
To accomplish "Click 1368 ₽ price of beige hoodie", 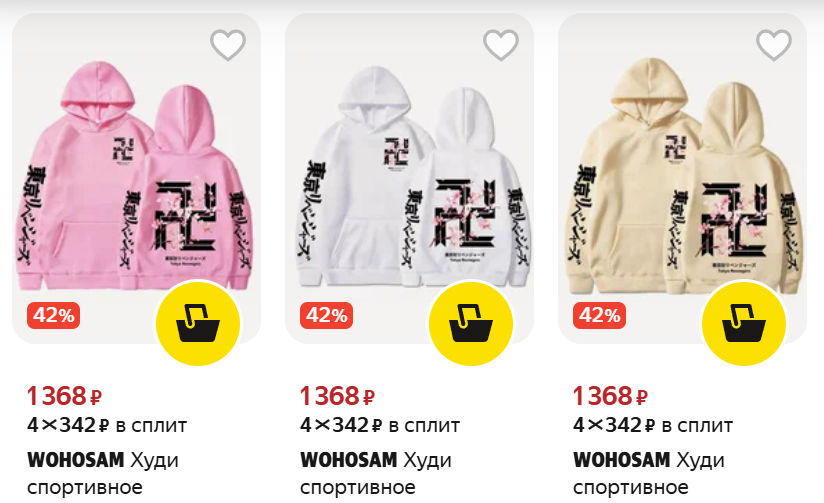I will pyautogui.click(x=610, y=396).
